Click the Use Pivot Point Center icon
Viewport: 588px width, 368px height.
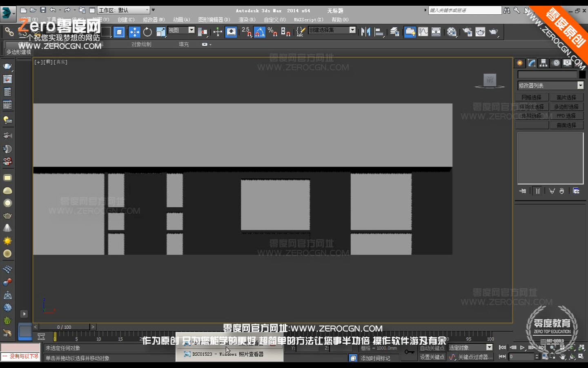tap(203, 32)
